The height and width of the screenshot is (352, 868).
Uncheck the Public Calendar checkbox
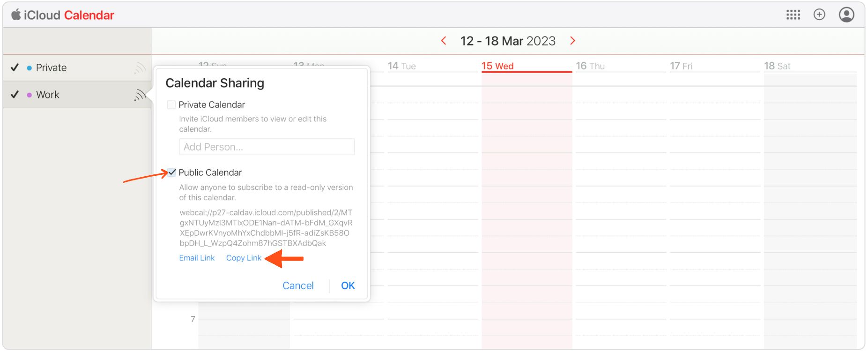click(172, 172)
